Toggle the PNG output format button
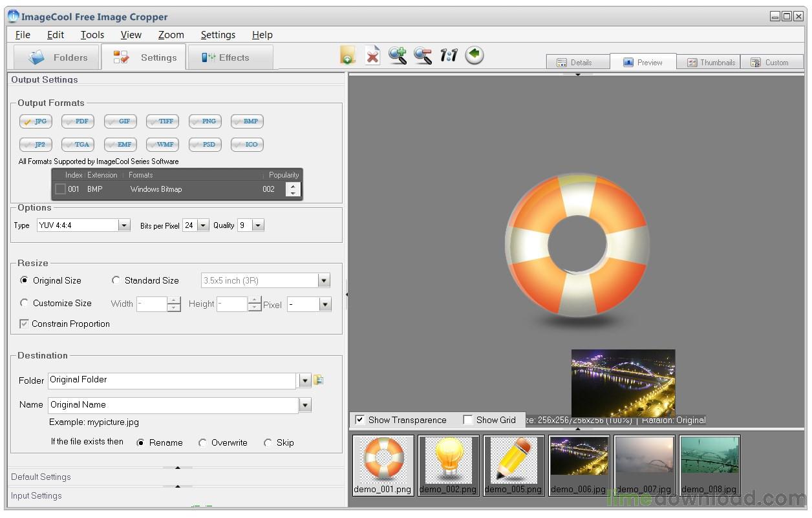Screen dimensions: 812x518 click(206, 121)
